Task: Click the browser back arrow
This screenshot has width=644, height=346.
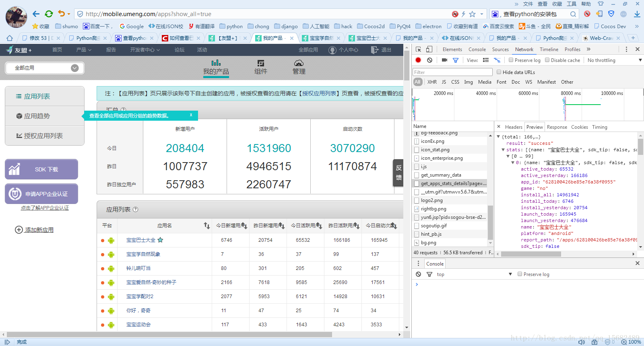Action: point(36,14)
